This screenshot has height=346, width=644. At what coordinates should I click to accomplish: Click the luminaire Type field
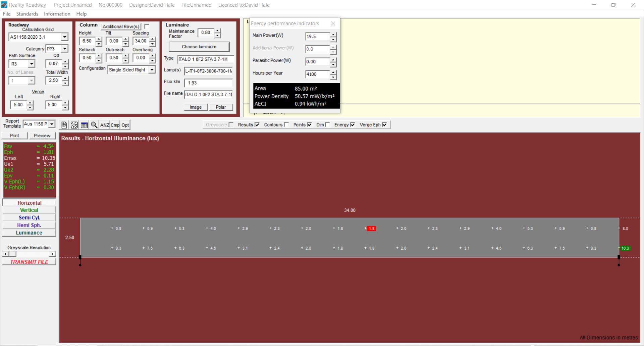tap(206, 59)
